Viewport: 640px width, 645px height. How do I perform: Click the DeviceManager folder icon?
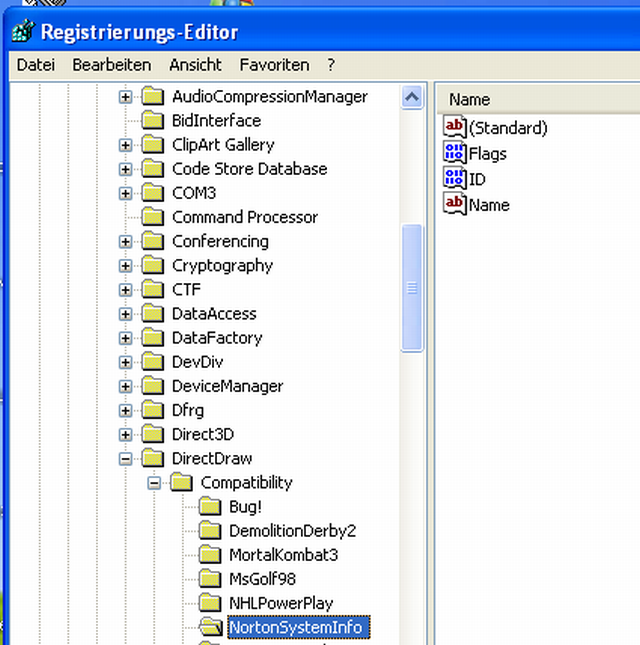pos(153,386)
